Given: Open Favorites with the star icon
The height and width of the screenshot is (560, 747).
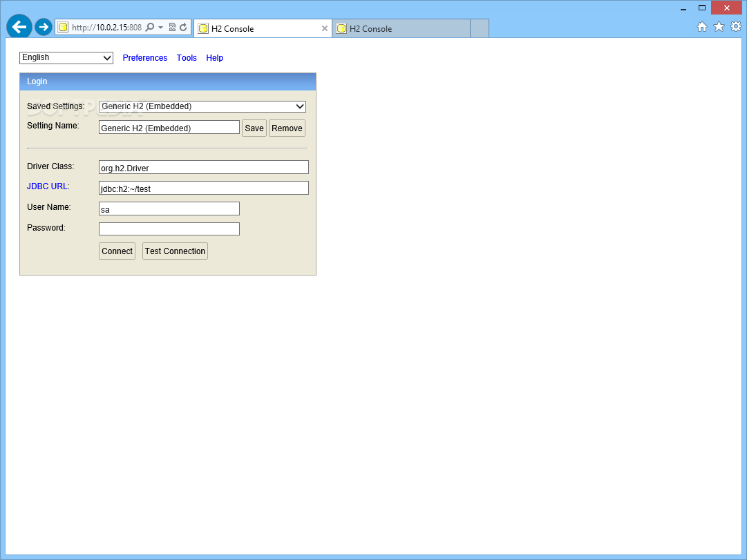Looking at the screenshot, I should 719,27.
